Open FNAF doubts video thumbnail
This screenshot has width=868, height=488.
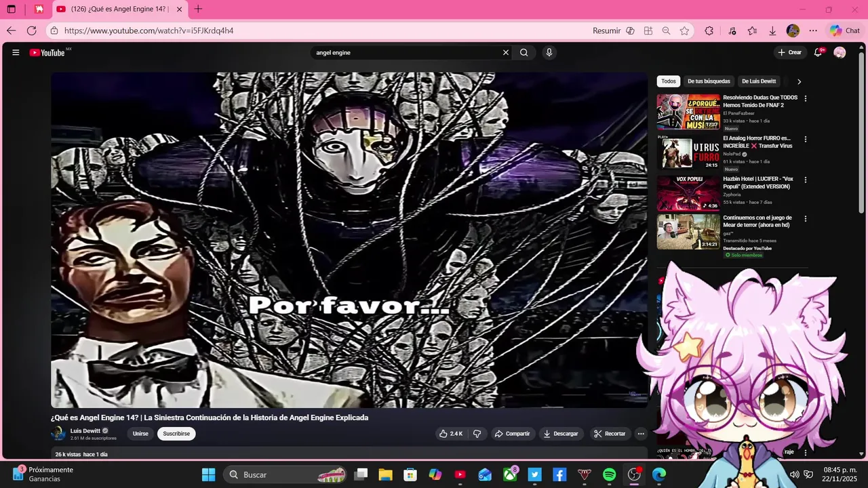pyautogui.click(x=688, y=111)
